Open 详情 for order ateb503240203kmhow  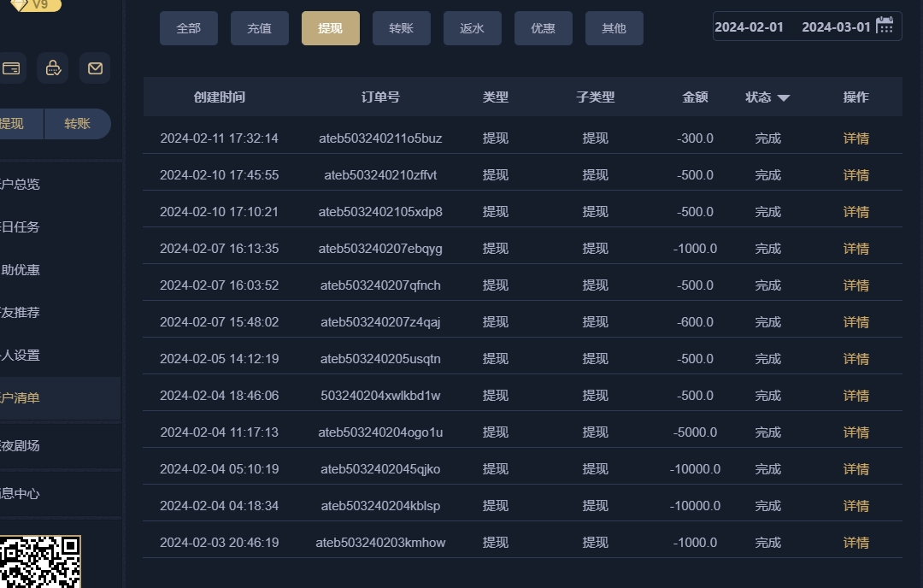pyautogui.click(x=855, y=543)
